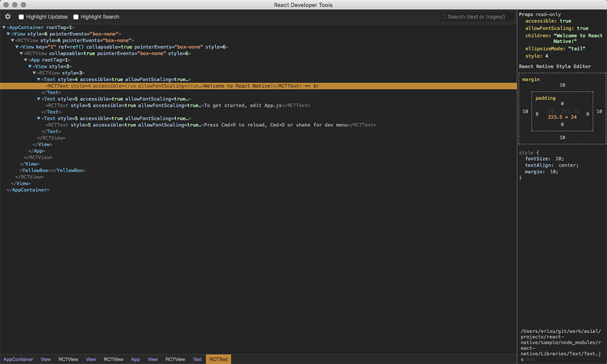
Task: Click the ellipsizeMode: "tail" prop
Action: coord(555,49)
